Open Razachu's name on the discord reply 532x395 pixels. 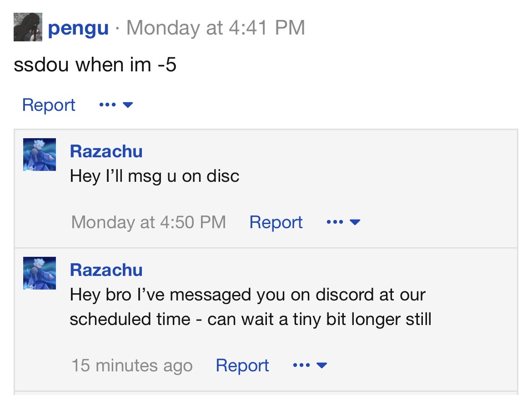[106, 270]
